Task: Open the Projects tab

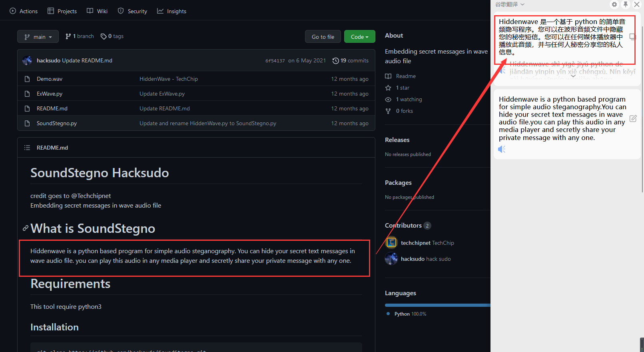Action: [62, 11]
